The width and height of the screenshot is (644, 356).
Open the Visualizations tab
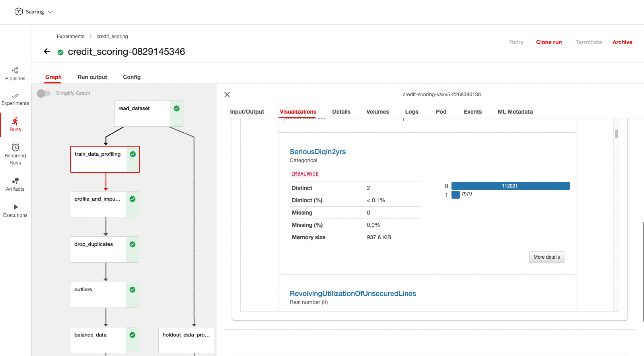click(298, 112)
